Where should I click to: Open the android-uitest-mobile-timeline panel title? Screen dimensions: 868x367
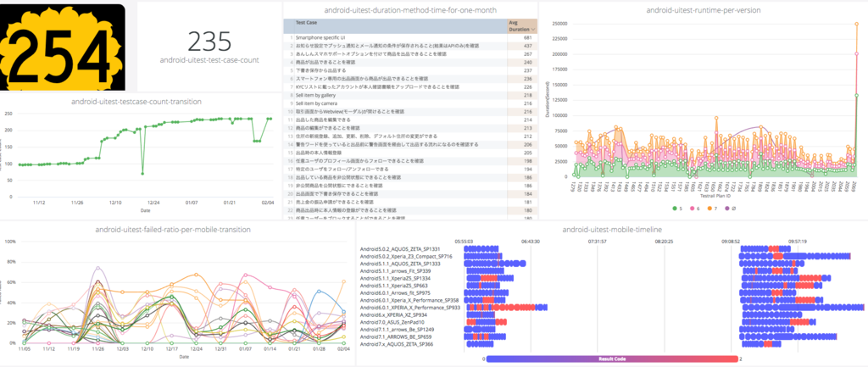tap(612, 229)
